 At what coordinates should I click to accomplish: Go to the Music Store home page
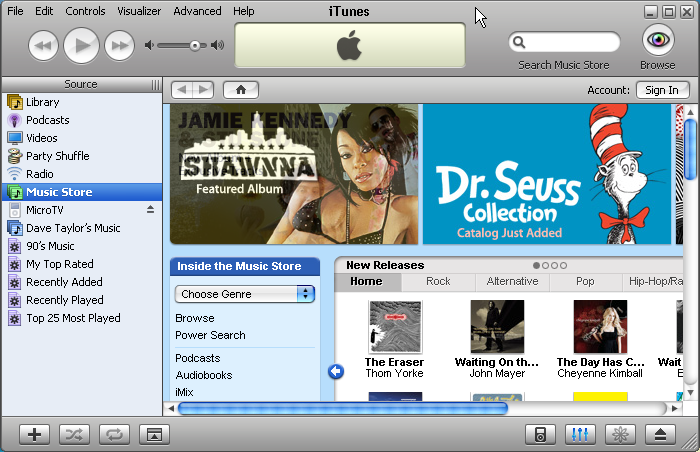point(241,90)
